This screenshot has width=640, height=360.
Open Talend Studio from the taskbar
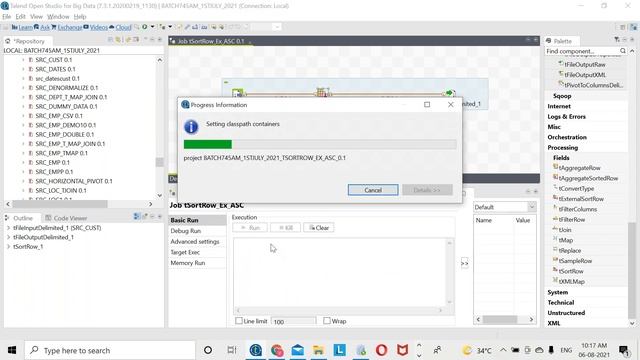pos(256,350)
